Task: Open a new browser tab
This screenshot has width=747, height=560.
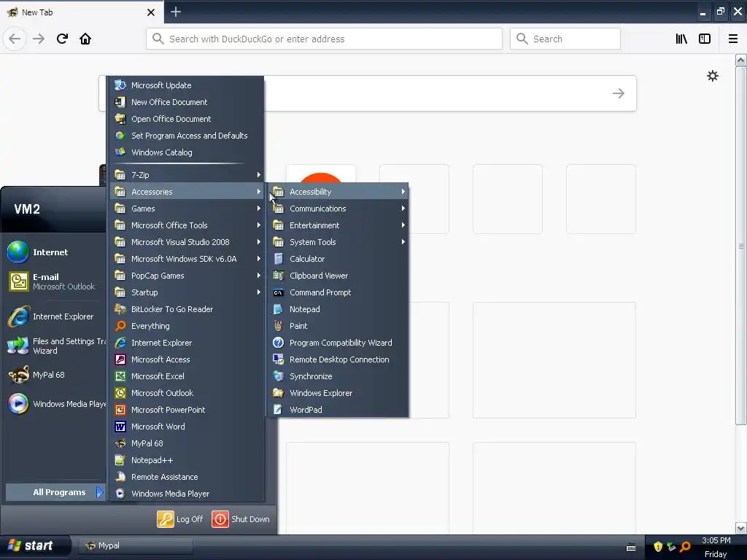Action: (175, 12)
